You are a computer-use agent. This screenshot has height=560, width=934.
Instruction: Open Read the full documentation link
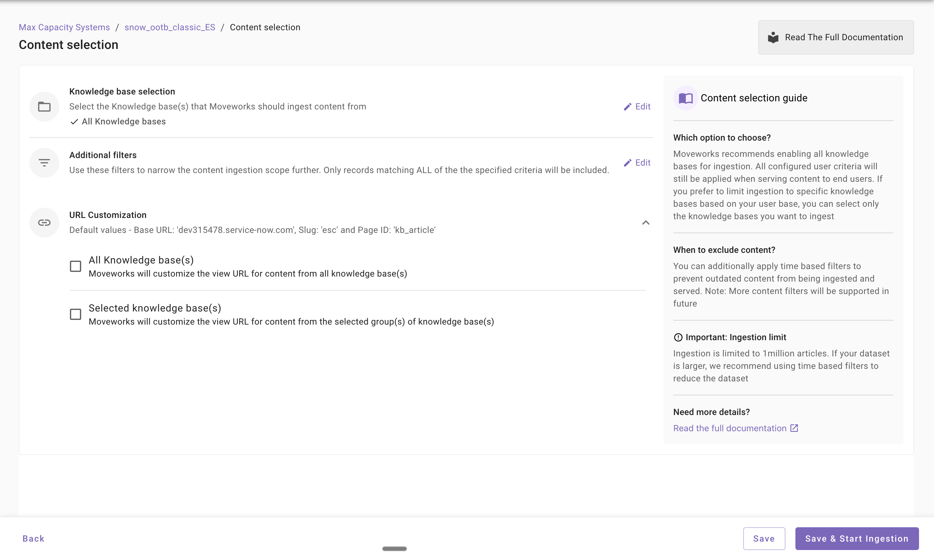(730, 428)
